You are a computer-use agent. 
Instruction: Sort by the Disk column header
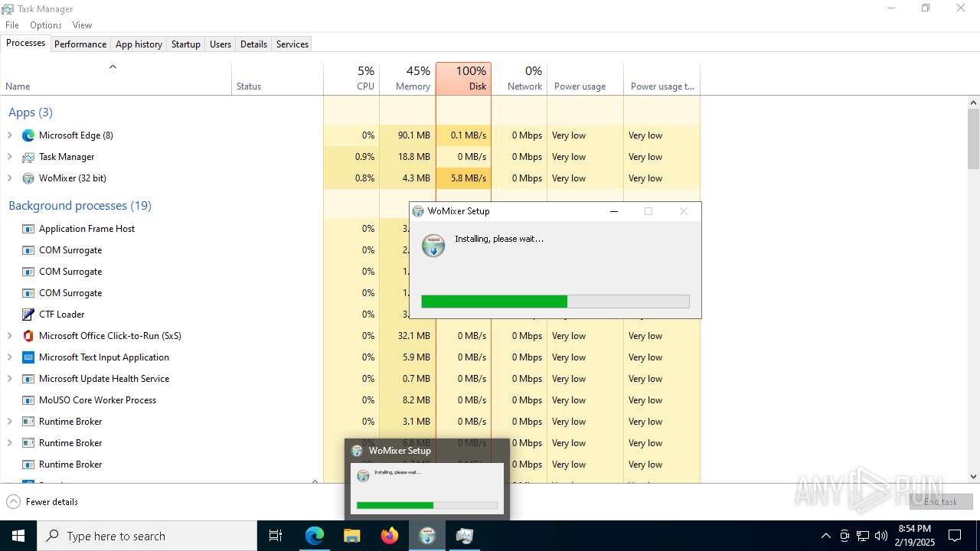(x=463, y=79)
